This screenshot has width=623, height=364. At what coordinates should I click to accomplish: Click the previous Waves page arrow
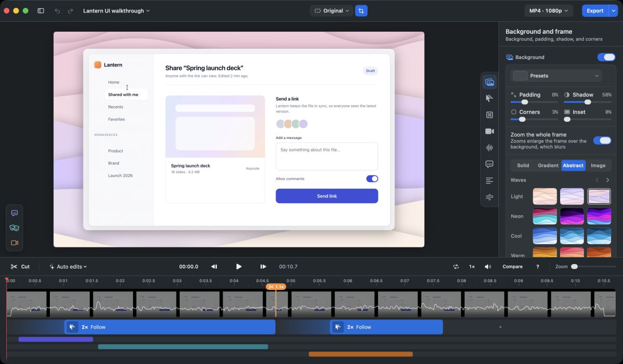tap(597, 180)
